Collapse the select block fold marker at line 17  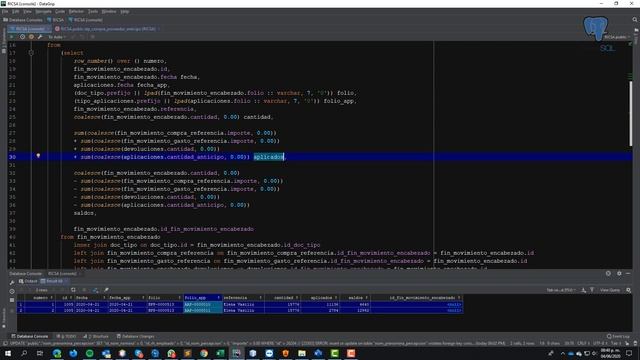(31, 53)
